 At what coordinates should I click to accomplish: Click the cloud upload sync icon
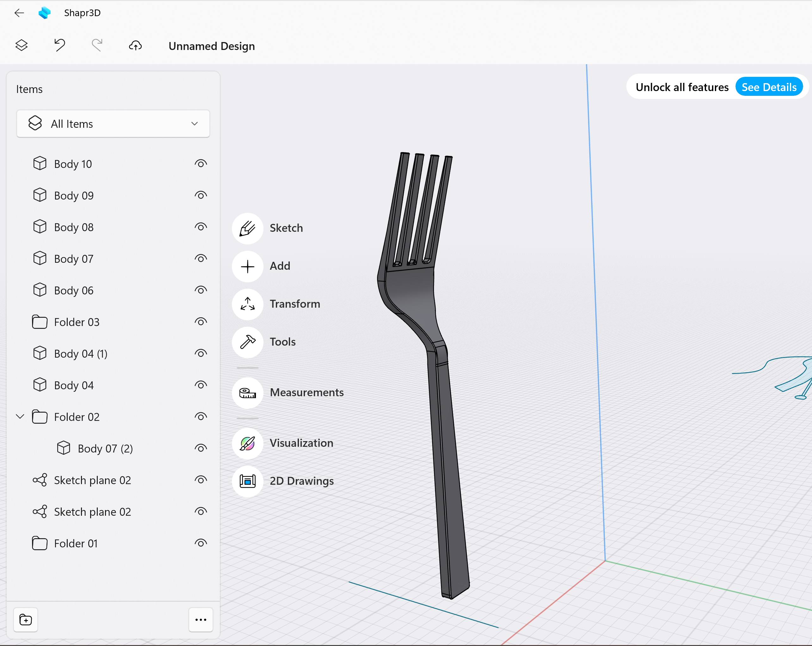click(x=135, y=46)
